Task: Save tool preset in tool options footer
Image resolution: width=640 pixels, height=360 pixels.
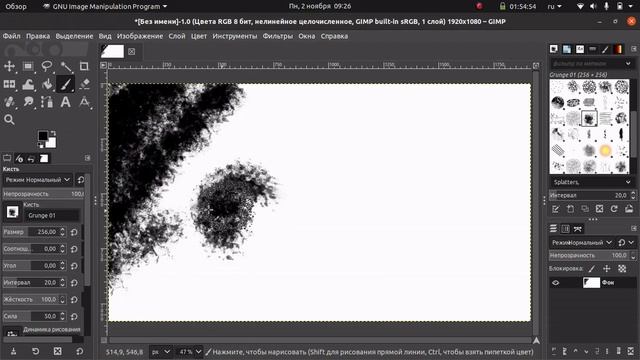Action: click(x=13, y=351)
